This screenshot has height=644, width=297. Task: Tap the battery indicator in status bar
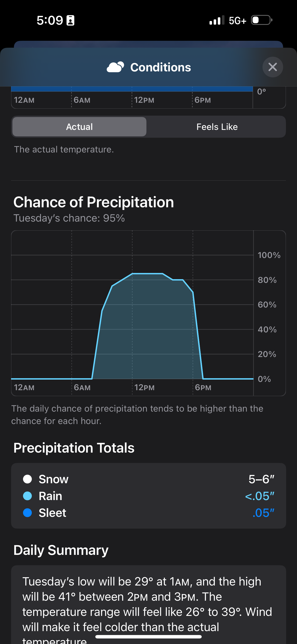(262, 20)
